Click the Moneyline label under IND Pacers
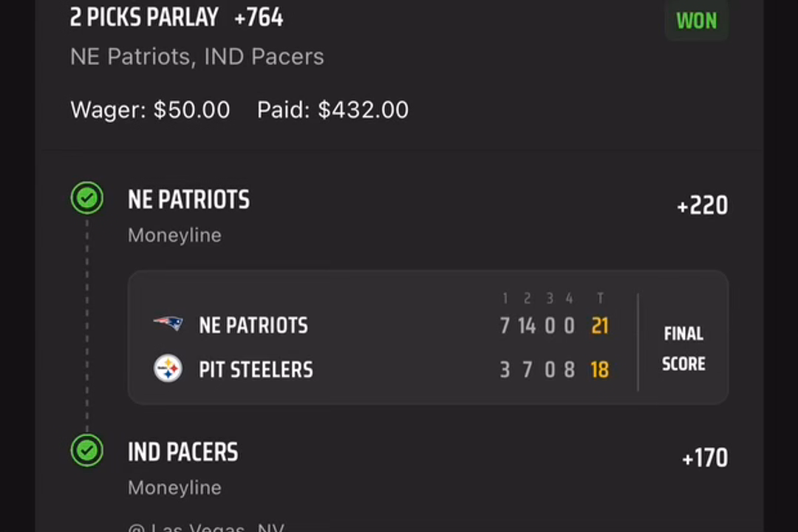Viewport: 798px width, 532px height. pyautogui.click(x=174, y=488)
